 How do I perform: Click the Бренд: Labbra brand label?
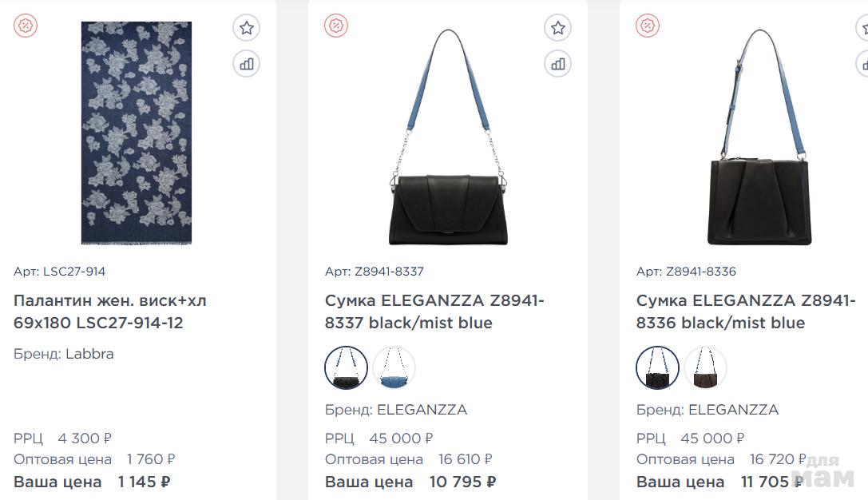(x=64, y=354)
